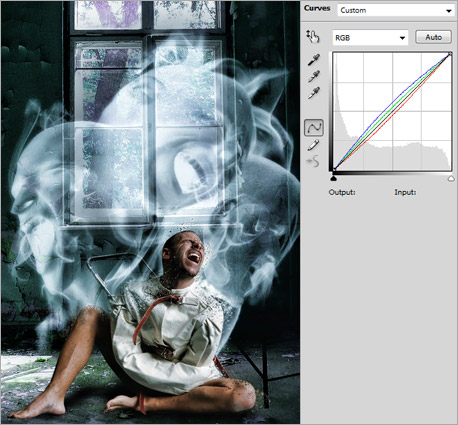Switch to the pencil draw curve tool
This screenshot has width=458, height=425.
pos(313,145)
